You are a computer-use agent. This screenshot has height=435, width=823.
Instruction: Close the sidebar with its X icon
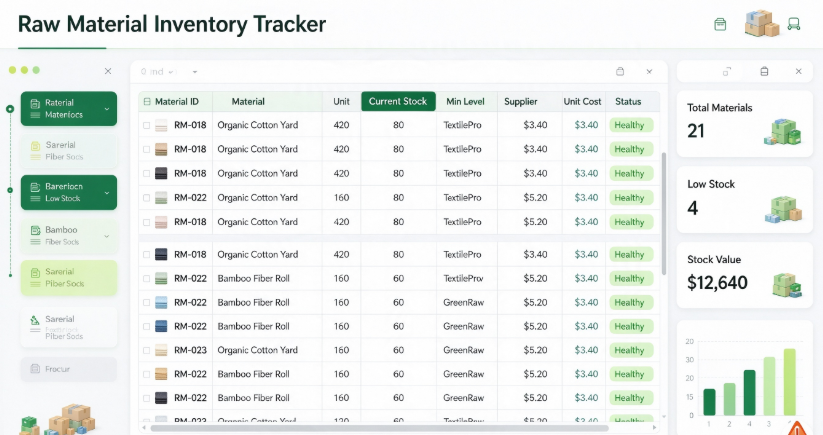108,71
